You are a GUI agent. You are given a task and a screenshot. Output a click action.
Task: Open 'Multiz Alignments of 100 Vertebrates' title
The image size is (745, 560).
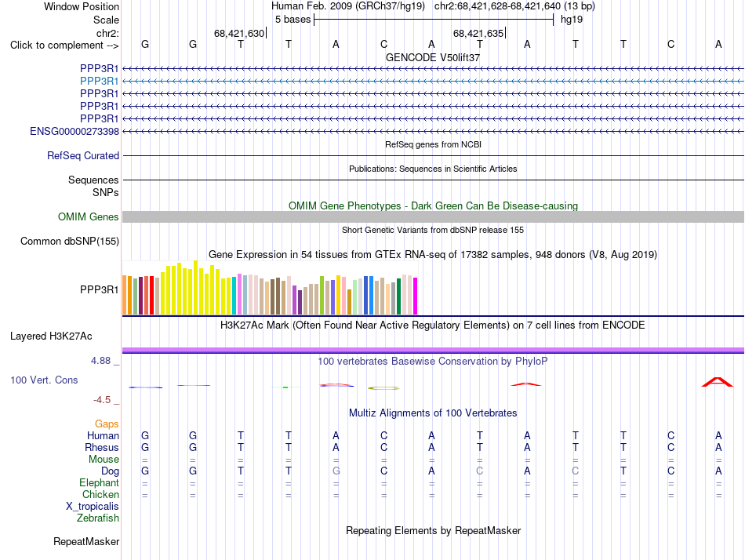[433, 413]
